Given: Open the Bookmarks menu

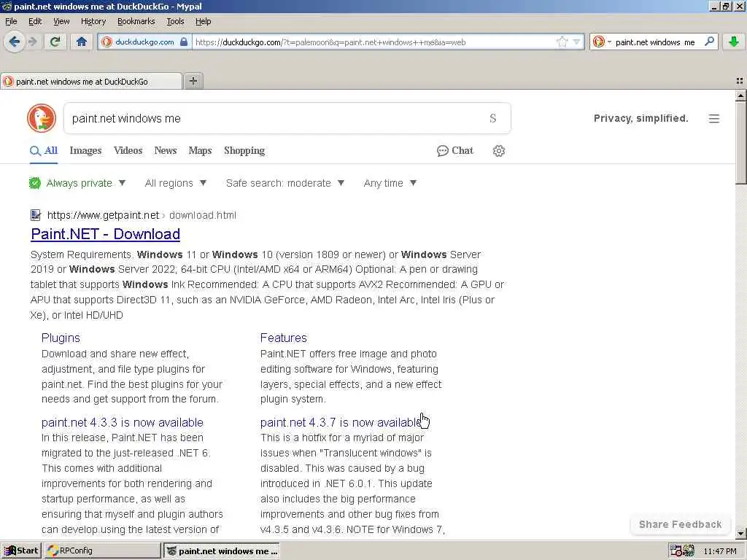Looking at the screenshot, I should click(136, 21).
